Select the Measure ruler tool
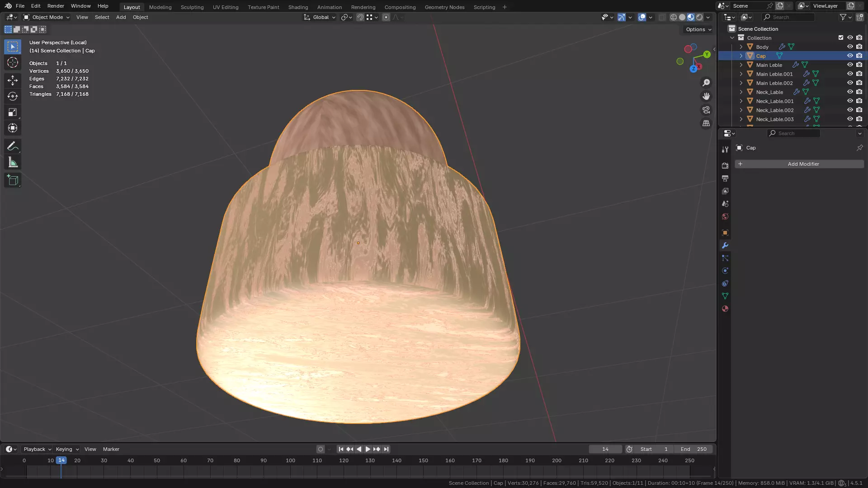 point(13,163)
